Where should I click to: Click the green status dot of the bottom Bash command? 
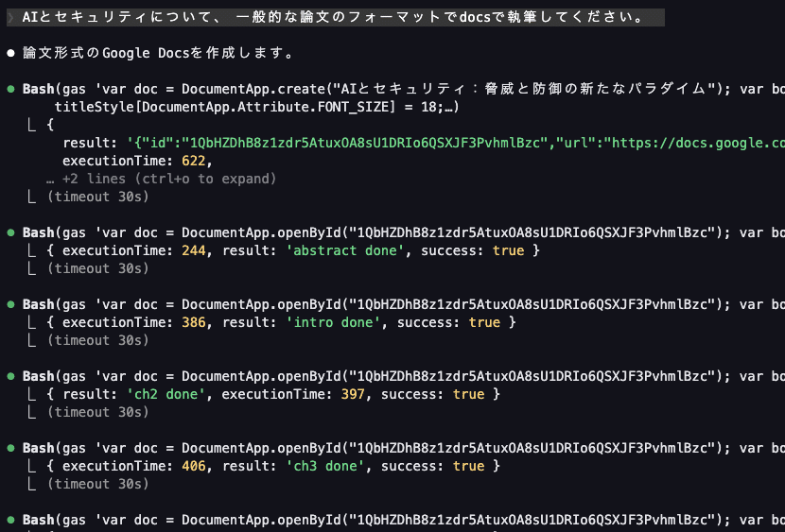pyautogui.click(x=10, y=520)
